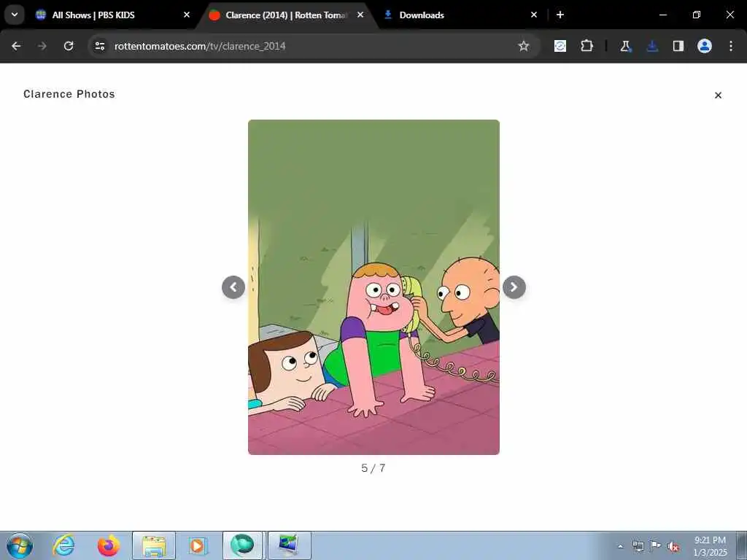Go back to previous page
Image resolution: width=747 pixels, height=560 pixels.
[x=16, y=46]
